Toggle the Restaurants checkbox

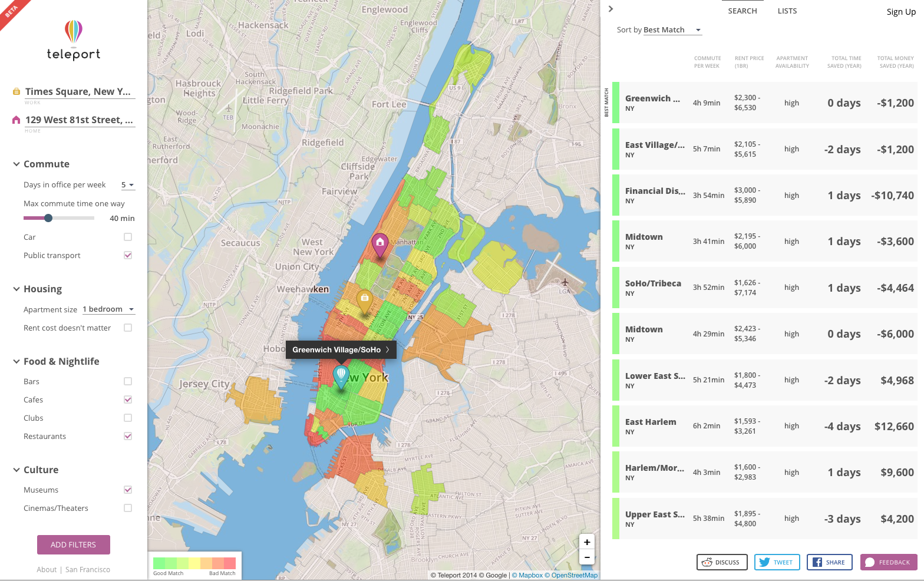[128, 436]
